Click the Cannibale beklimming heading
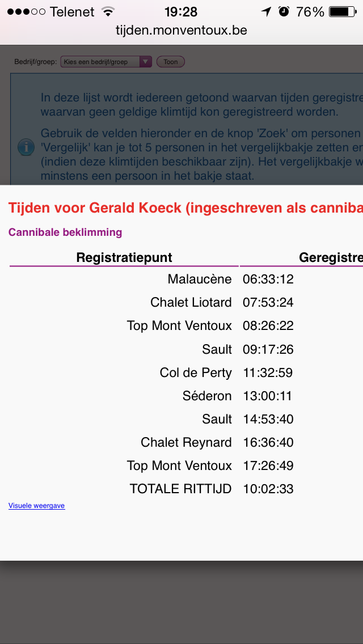Viewport: 363px width, 644px height. point(65,232)
